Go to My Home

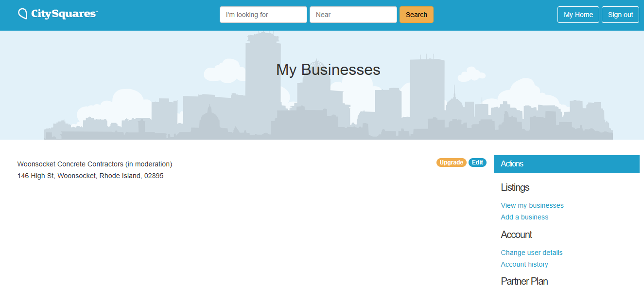578,15
